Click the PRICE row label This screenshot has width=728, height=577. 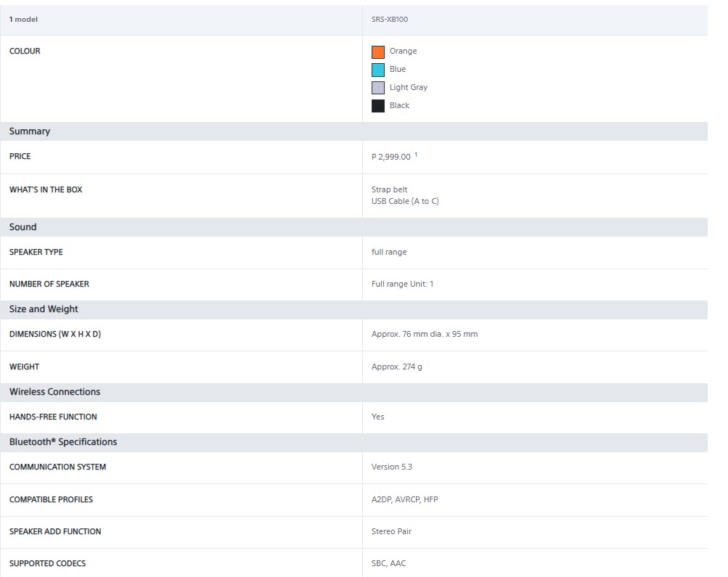click(20, 157)
